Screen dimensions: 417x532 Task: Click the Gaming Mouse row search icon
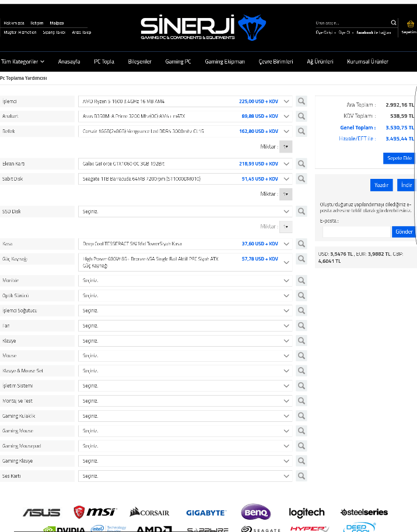click(301, 431)
